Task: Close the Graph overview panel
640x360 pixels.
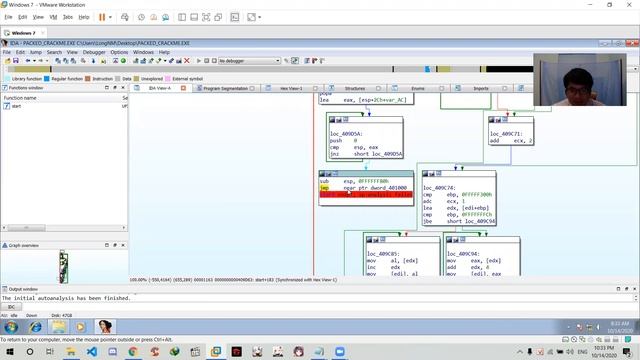Action: tap(123, 245)
